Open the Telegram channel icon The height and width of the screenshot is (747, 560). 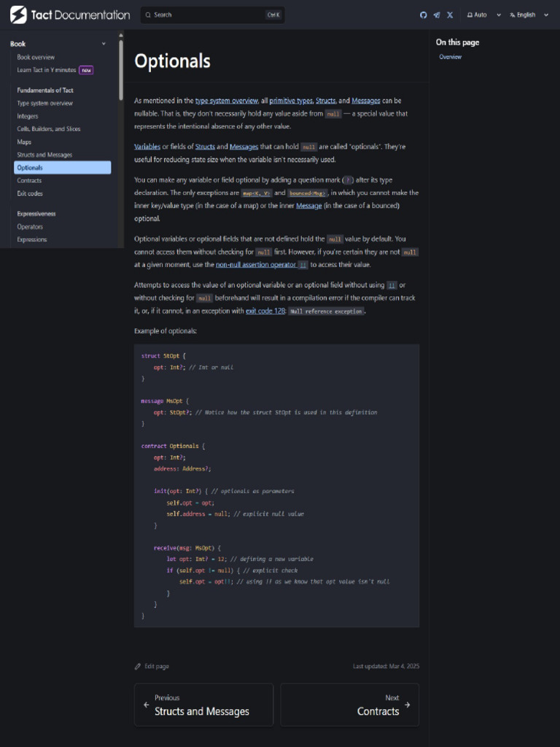point(436,15)
